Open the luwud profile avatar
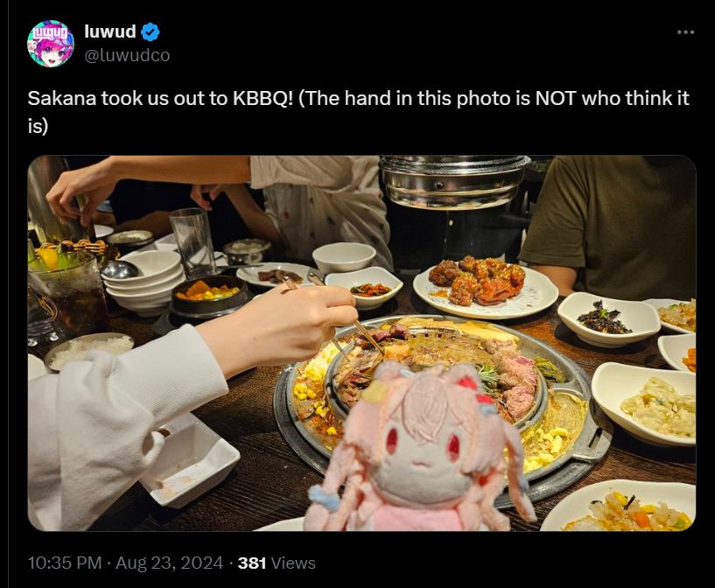715x588 pixels. (51, 44)
